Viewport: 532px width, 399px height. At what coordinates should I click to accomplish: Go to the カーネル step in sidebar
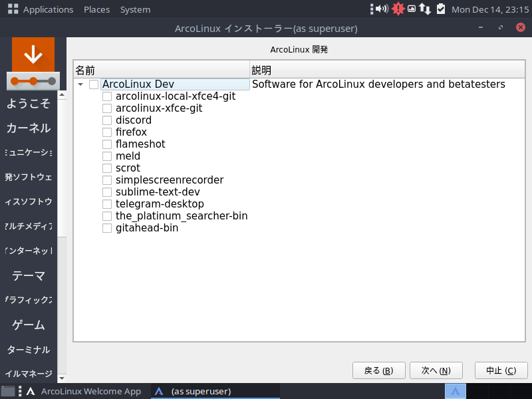pyautogui.click(x=29, y=128)
